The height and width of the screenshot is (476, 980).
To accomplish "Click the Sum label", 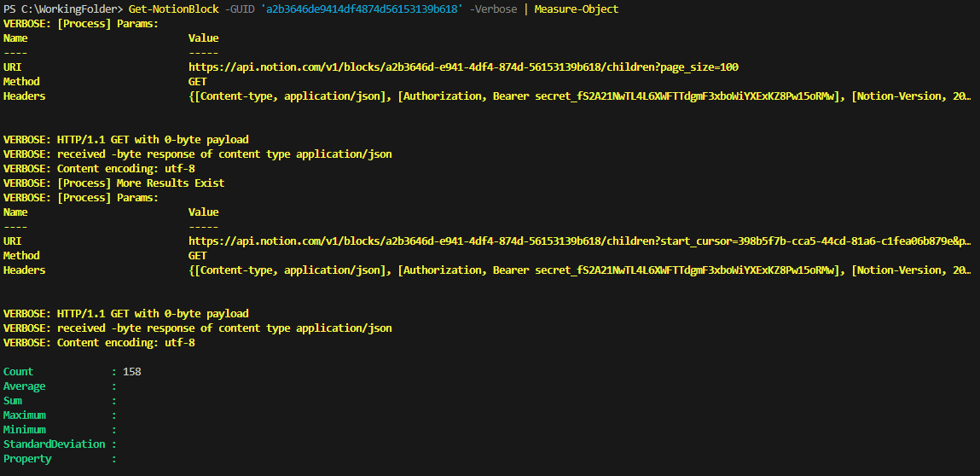I will (13, 401).
